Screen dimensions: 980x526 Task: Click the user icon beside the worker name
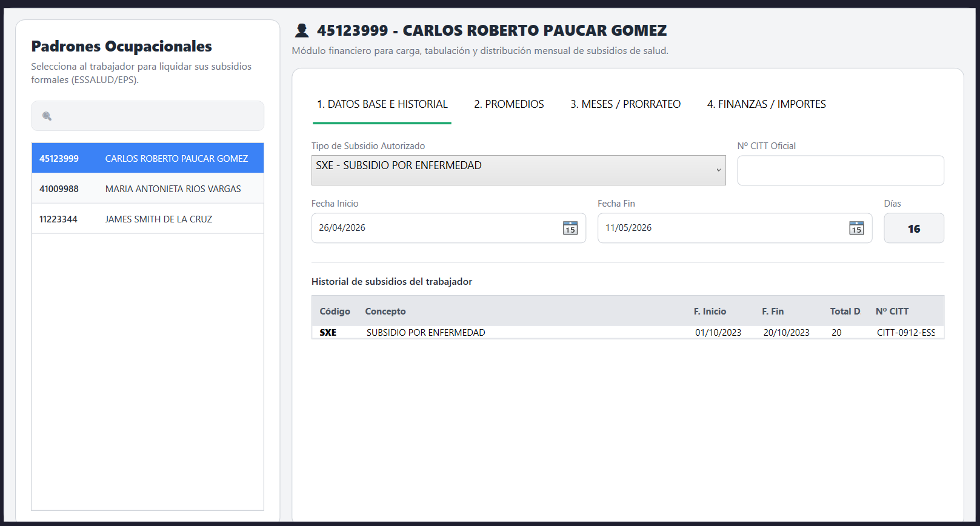pyautogui.click(x=301, y=30)
